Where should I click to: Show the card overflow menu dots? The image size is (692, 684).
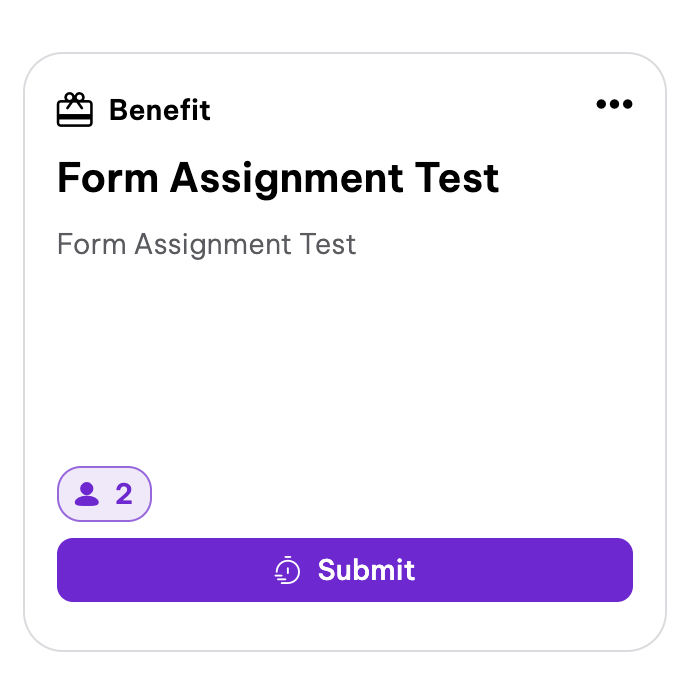(x=614, y=105)
